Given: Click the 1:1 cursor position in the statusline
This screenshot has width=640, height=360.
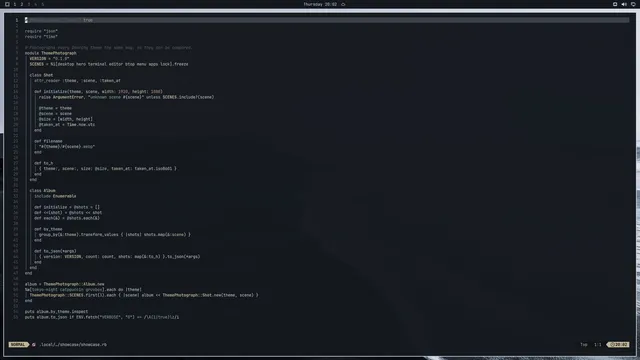Looking at the screenshot, I should [598, 344].
